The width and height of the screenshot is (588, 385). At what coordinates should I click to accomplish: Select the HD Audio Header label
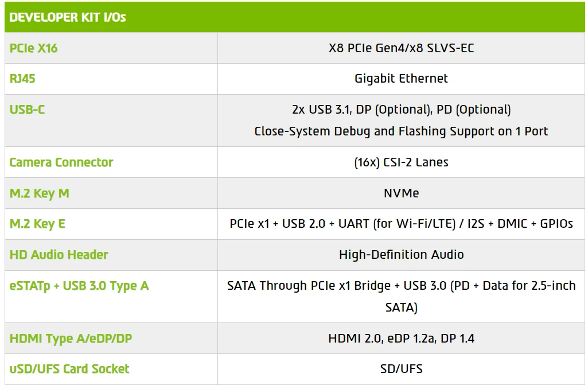tap(59, 255)
